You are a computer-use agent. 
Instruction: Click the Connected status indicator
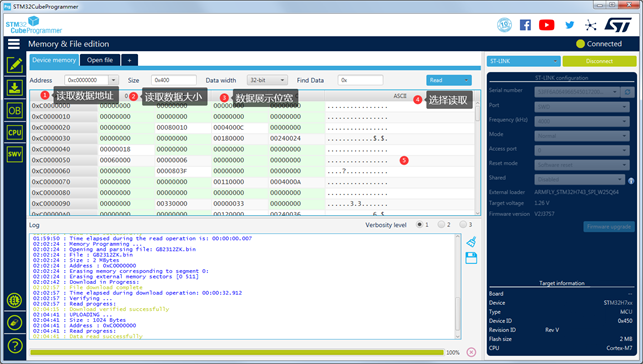tap(599, 44)
